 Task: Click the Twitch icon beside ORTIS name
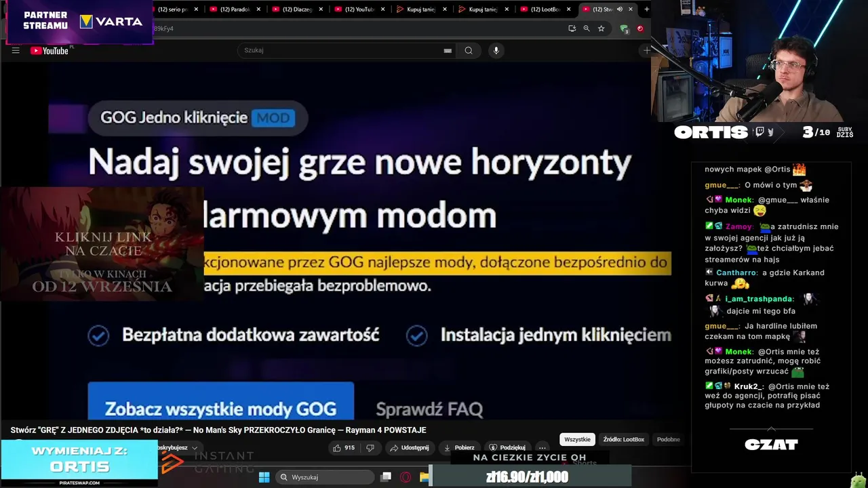[x=759, y=132]
